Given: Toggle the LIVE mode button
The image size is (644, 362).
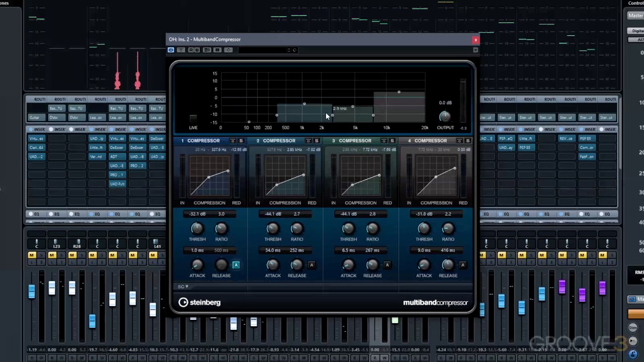Looking at the screenshot, I should point(193,118).
